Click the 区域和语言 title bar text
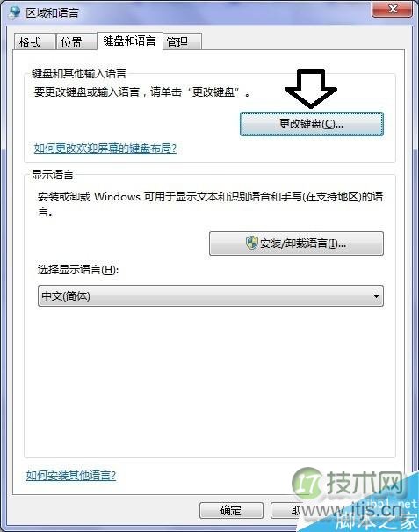The image size is (419, 532). (52, 13)
